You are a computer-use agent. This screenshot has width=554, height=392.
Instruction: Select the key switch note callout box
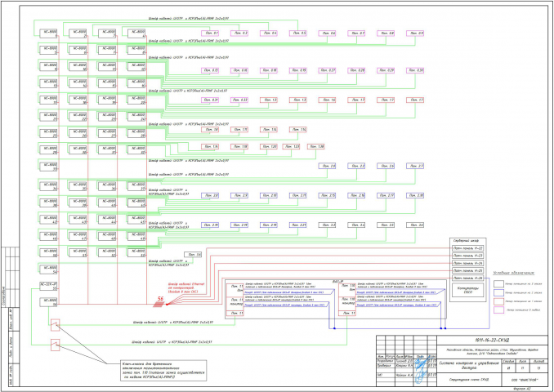tap(162, 371)
